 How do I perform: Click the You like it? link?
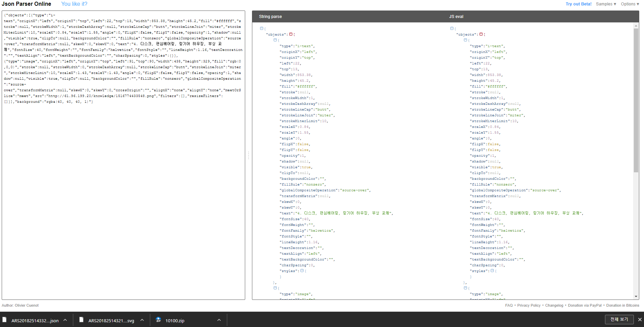point(74,4)
